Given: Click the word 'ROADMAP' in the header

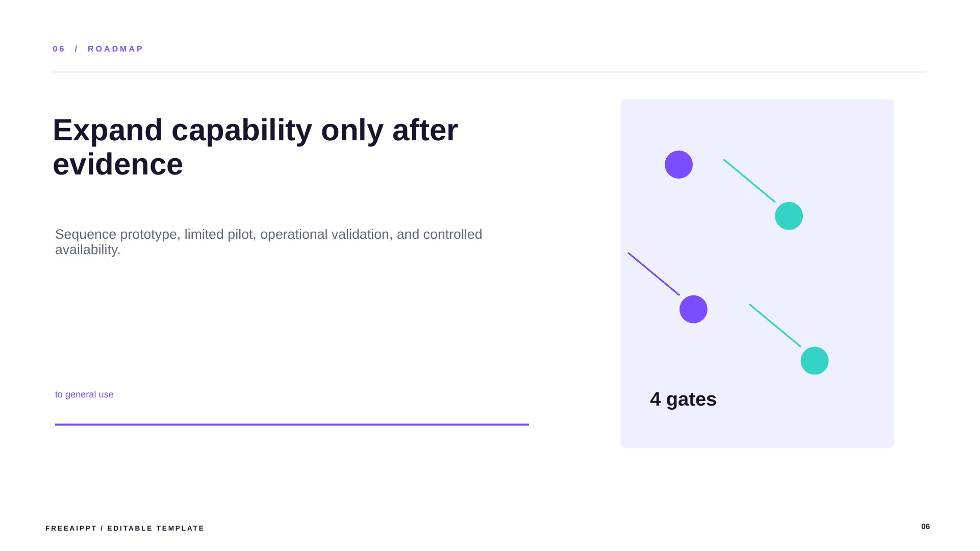Looking at the screenshot, I should (x=115, y=49).
